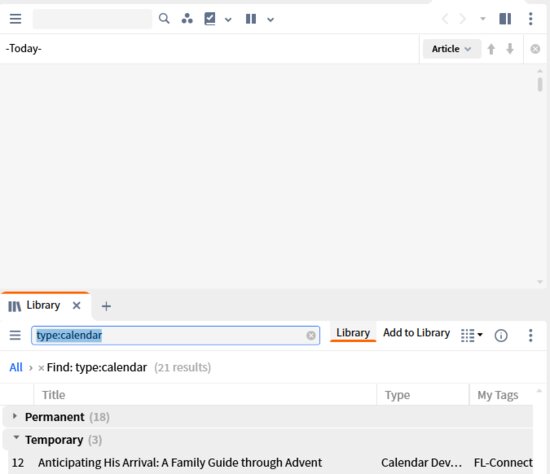Click the All breadcrumb link
This screenshot has width=550, height=474.
tap(16, 367)
